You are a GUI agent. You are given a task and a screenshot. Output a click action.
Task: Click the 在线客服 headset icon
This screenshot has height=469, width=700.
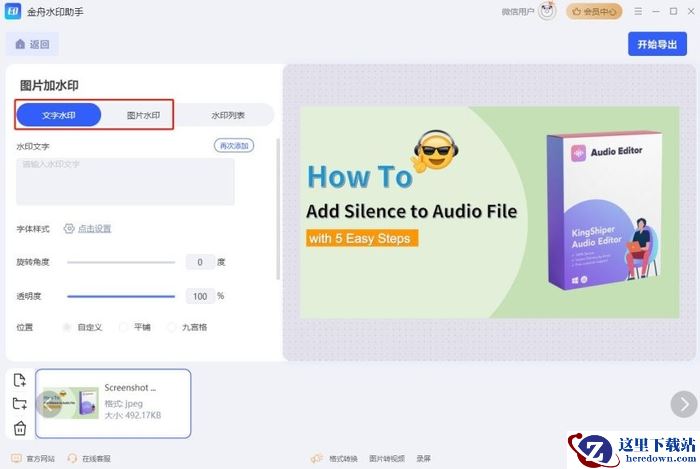coord(72,458)
